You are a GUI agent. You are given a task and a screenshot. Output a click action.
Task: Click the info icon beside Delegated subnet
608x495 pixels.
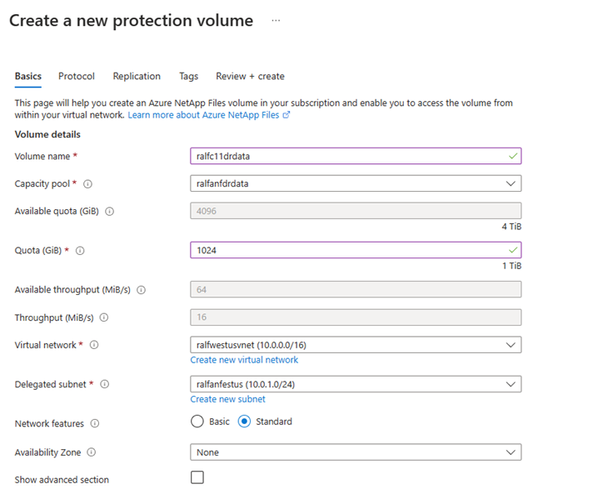click(102, 384)
